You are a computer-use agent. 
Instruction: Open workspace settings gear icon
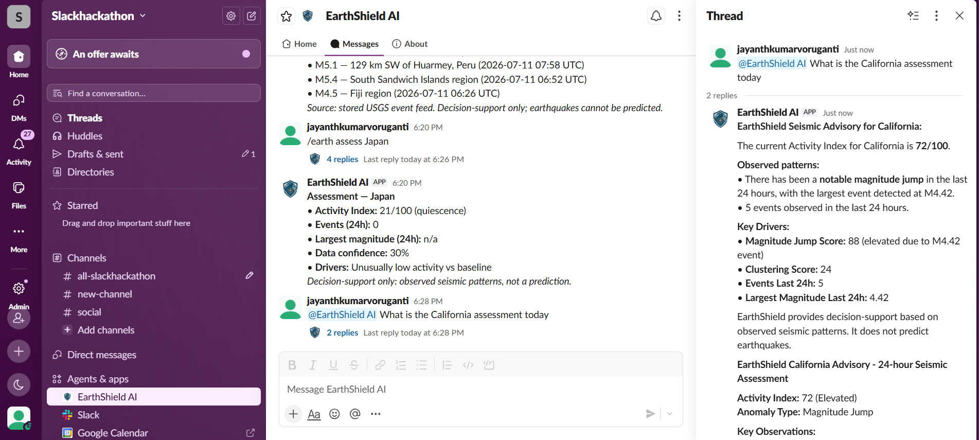(x=231, y=16)
